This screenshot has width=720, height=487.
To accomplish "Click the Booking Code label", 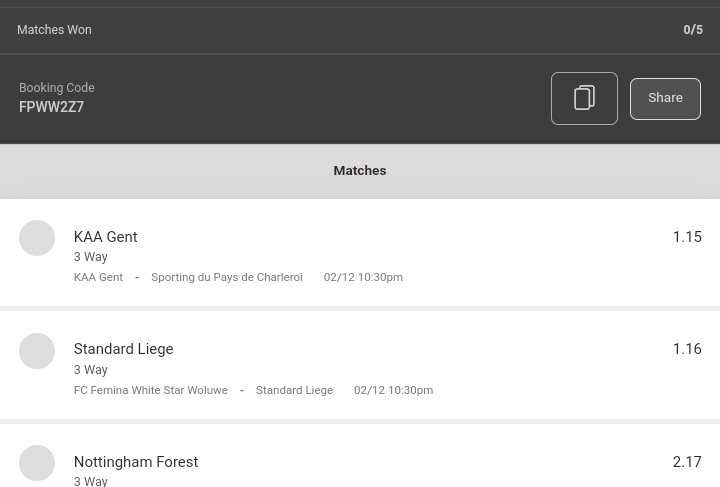I will pyautogui.click(x=57, y=88).
